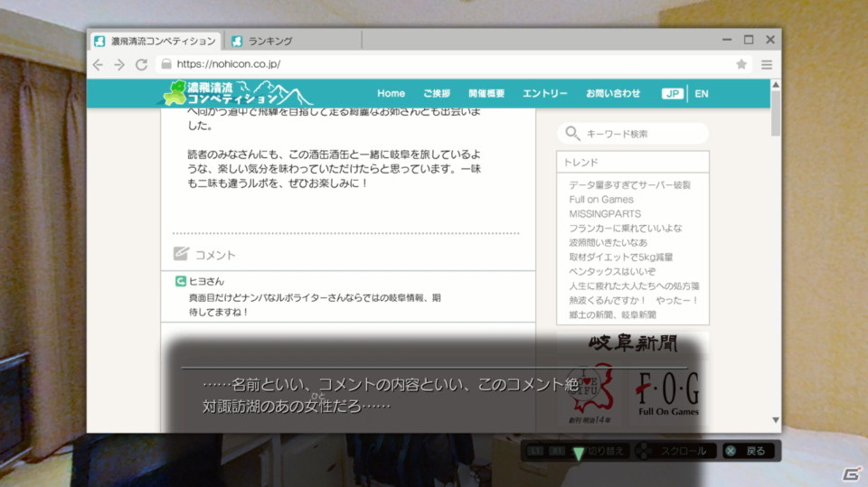Screen dimensions: 868x487
Task: Click trend フランカーに乗れていいよな
Action: click(626, 228)
